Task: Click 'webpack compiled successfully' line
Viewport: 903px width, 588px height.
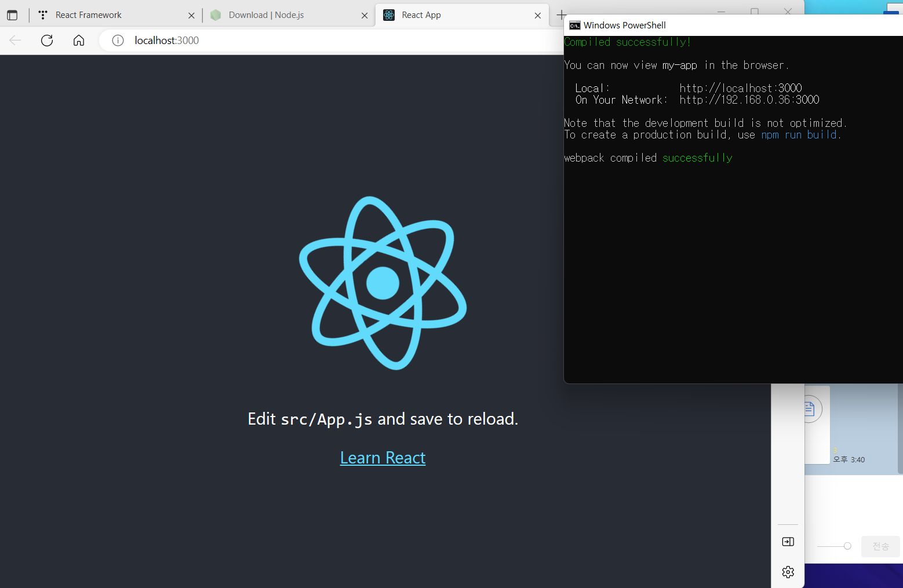Action: click(x=648, y=158)
